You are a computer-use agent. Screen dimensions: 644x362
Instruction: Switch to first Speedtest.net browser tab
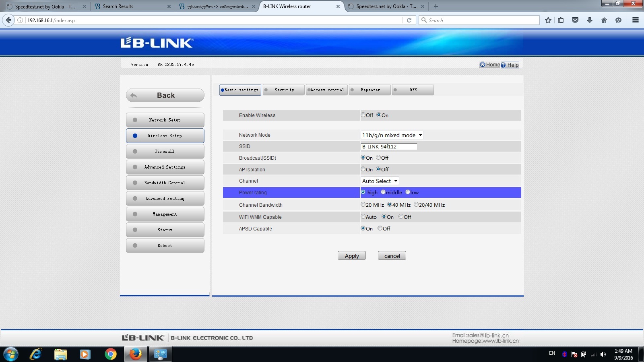pos(45,6)
